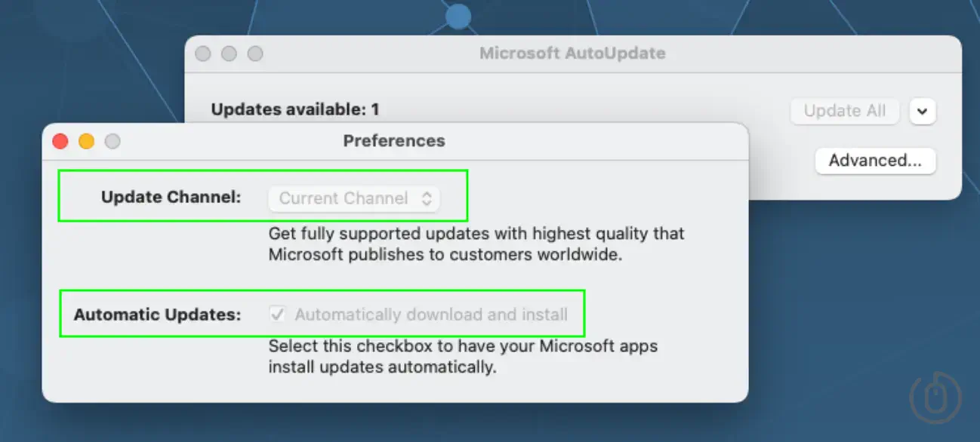The image size is (980, 442).
Task: Click the "Automatic Updates:" label
Action: click(x=158, y=315)
